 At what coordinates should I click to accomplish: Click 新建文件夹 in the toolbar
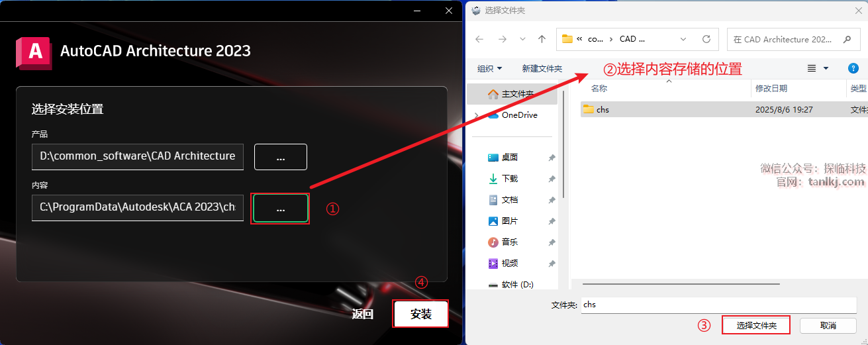[x=542, y=68]
